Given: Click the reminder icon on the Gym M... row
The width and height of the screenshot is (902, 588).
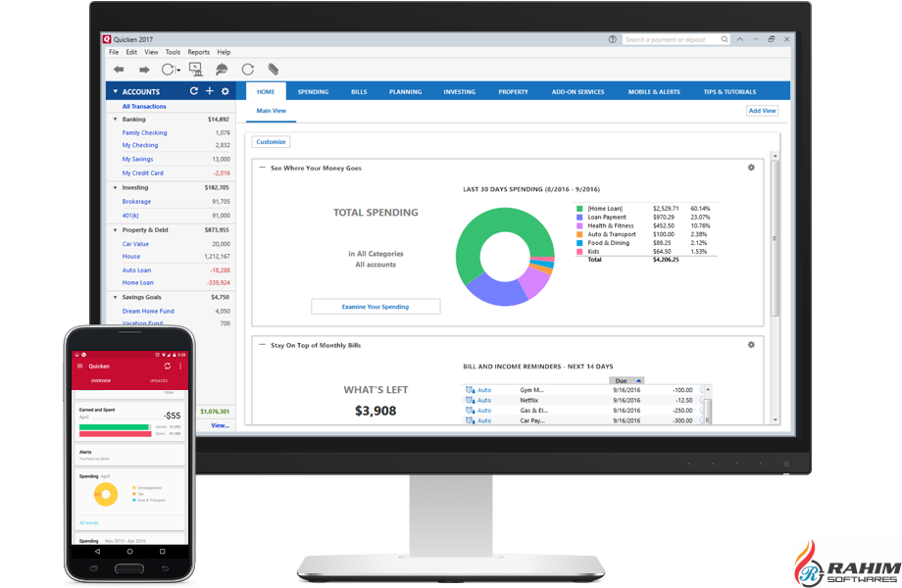Looking at the screenshot, I should (x=470, y=390).
